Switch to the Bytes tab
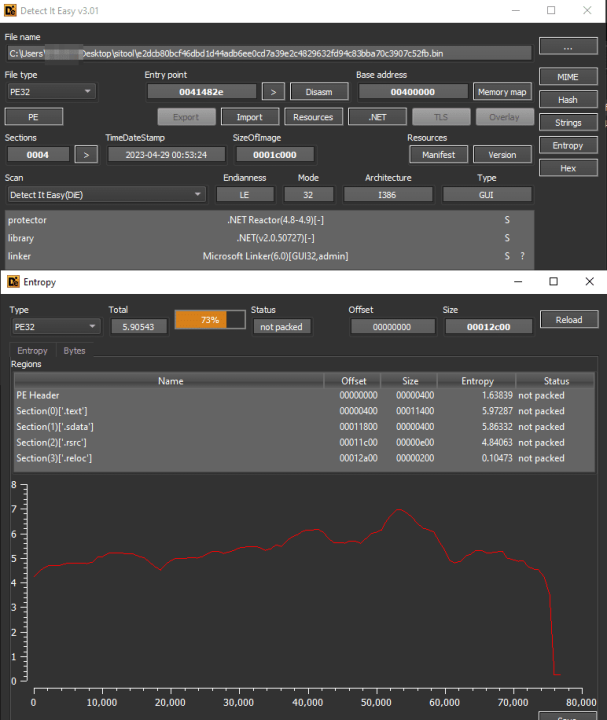This screenshot has height=720, width=607. click(74, 350)
